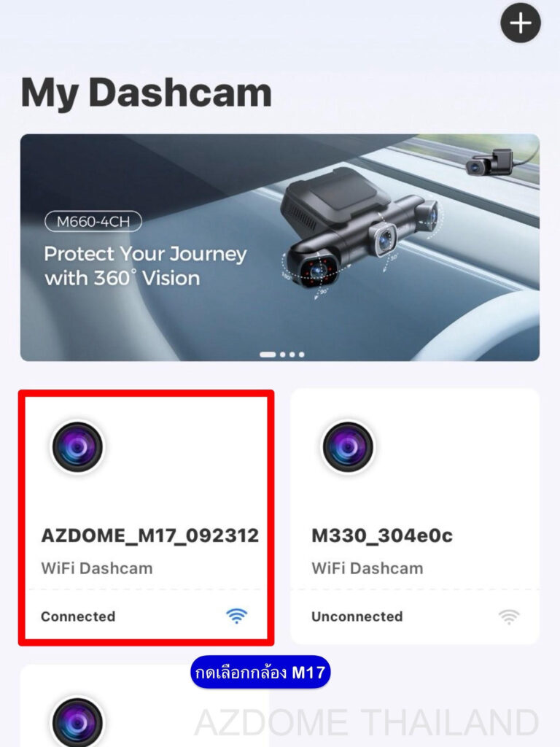Open the third dashcam's lens icon at bottom

(77, 721)
